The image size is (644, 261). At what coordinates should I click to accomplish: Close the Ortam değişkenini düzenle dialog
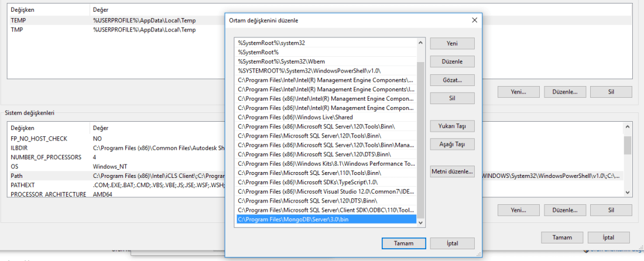pyautogui.click(x=474, y=20)
